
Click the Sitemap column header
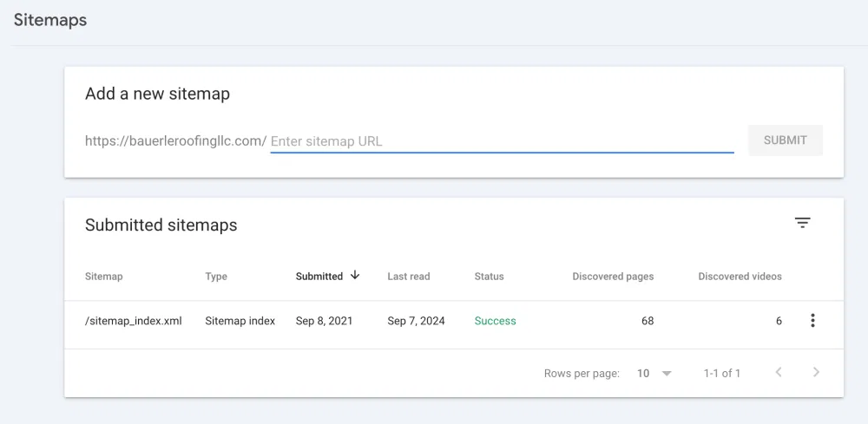[x=103, y=277]
